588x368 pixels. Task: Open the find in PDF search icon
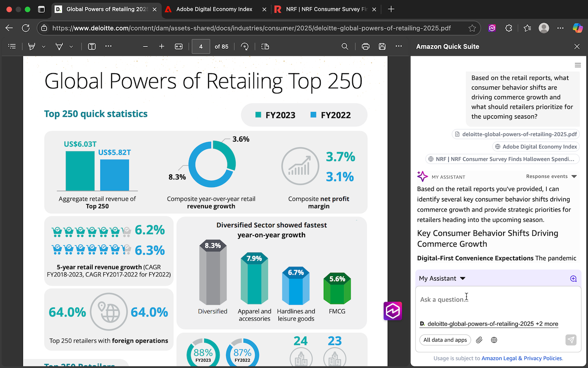click(x=345, y=46)
